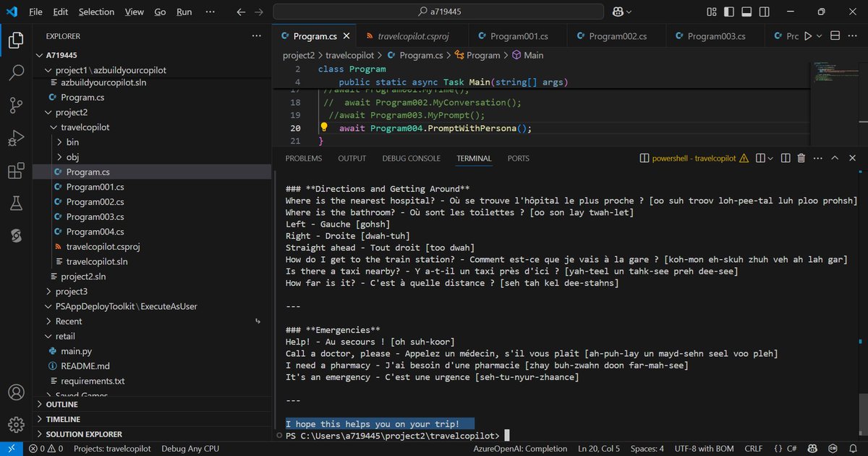Click Debug Any CPU in status bar

coord(190,449)
